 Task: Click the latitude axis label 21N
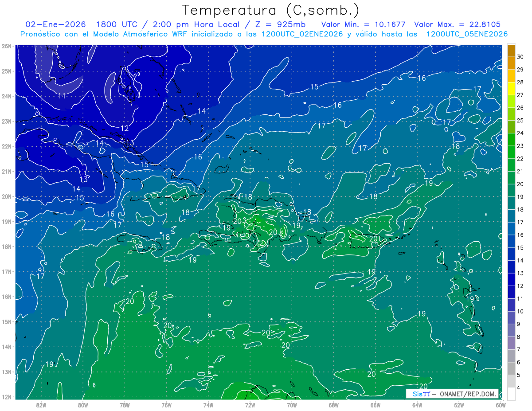click(7, 171)
